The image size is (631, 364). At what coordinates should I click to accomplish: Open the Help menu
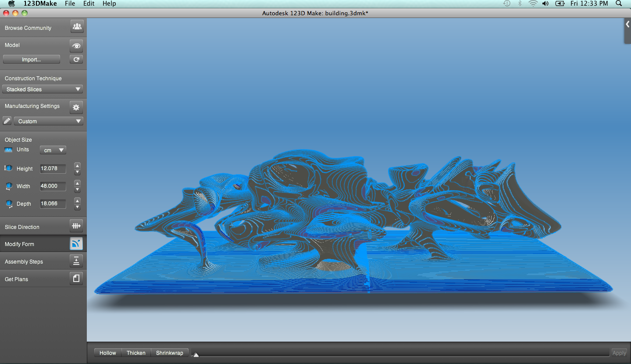109,4
